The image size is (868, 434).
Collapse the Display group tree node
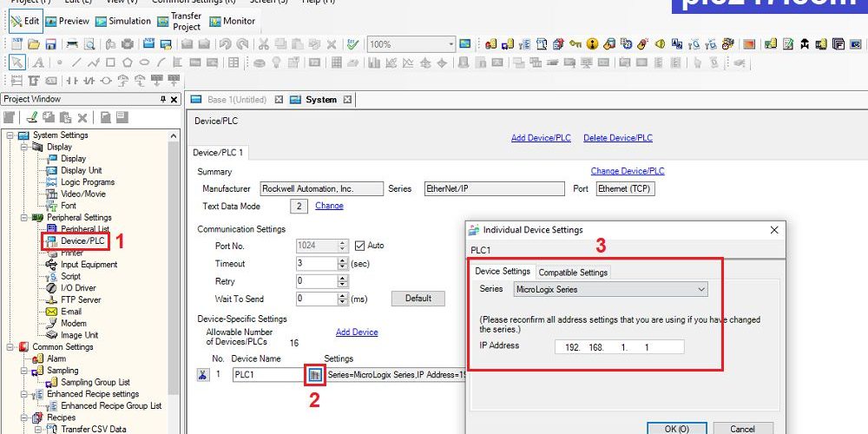[23, 147]
